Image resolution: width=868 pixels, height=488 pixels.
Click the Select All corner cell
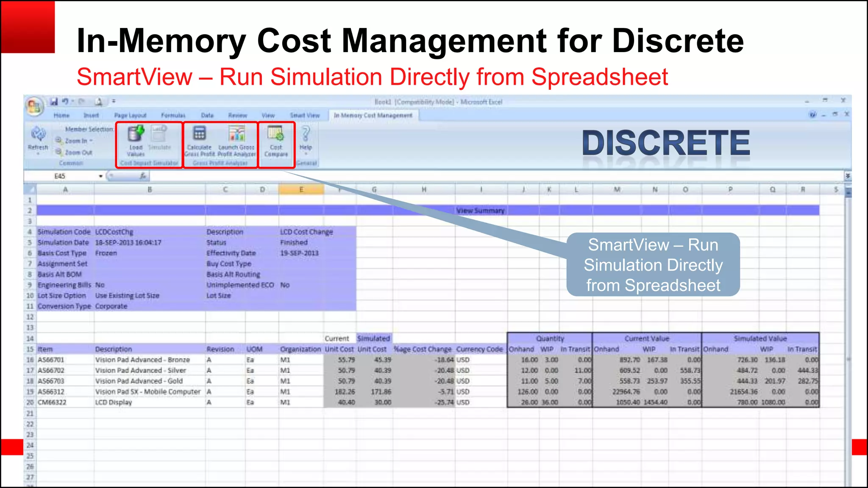point(30,189)
